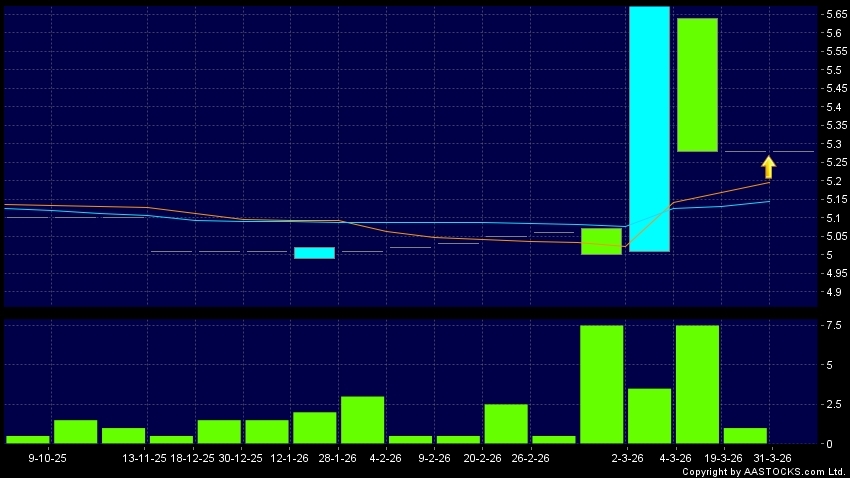Screen dimensions: 850x478
Task: Click the tall volume bar after 4-3-26
Action: (697, 385)
